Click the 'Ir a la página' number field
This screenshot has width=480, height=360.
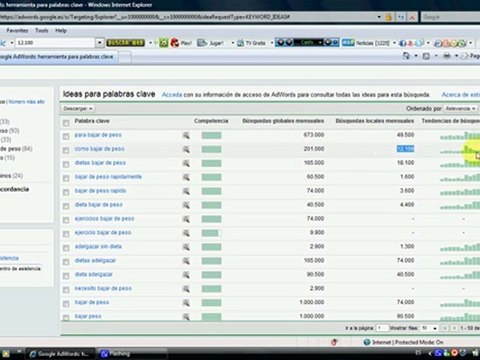pyautogui.click(x=382, y=328)
